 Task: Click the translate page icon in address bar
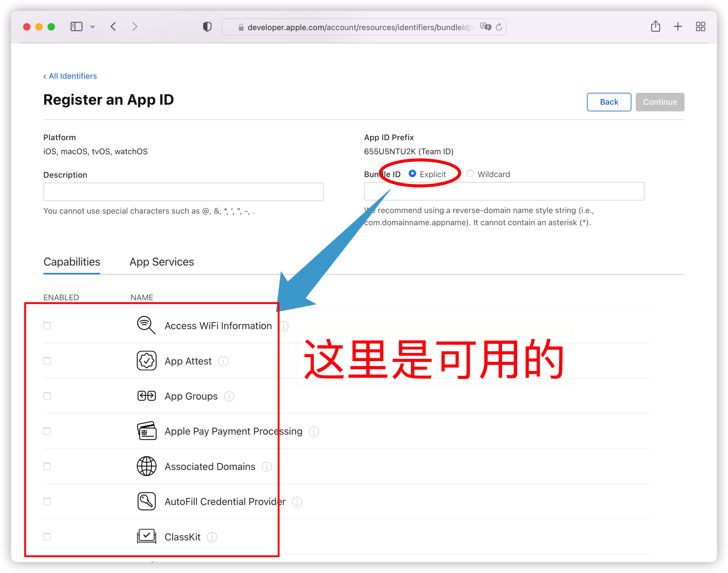[485, 27]
